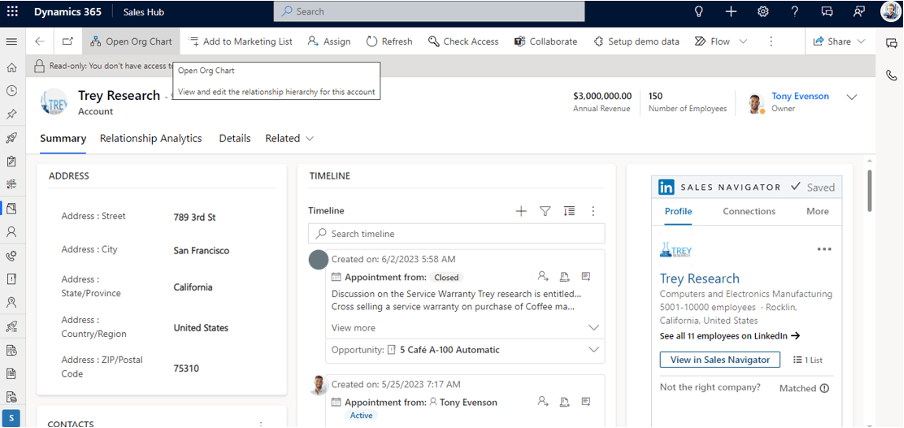Click the app launcher waffle icon
Image resolution: width=904 pixels, height=428 pixels.
[x=13, y=11]
